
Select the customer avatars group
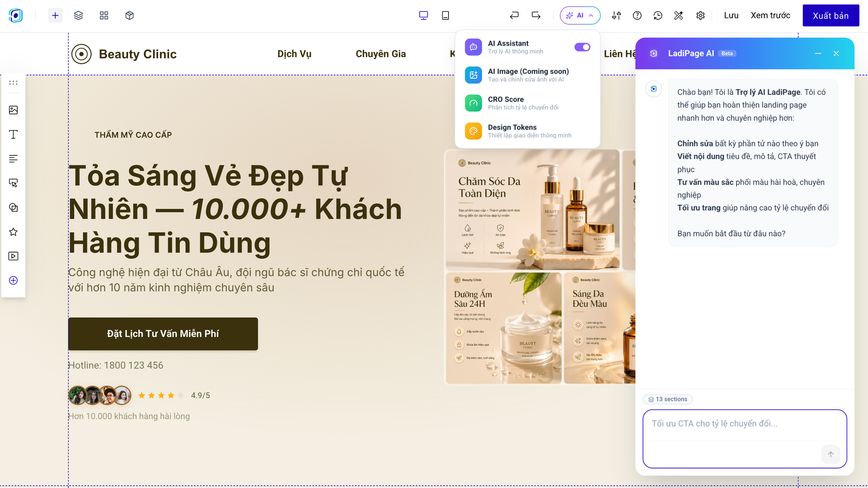(x=100, y=395)
